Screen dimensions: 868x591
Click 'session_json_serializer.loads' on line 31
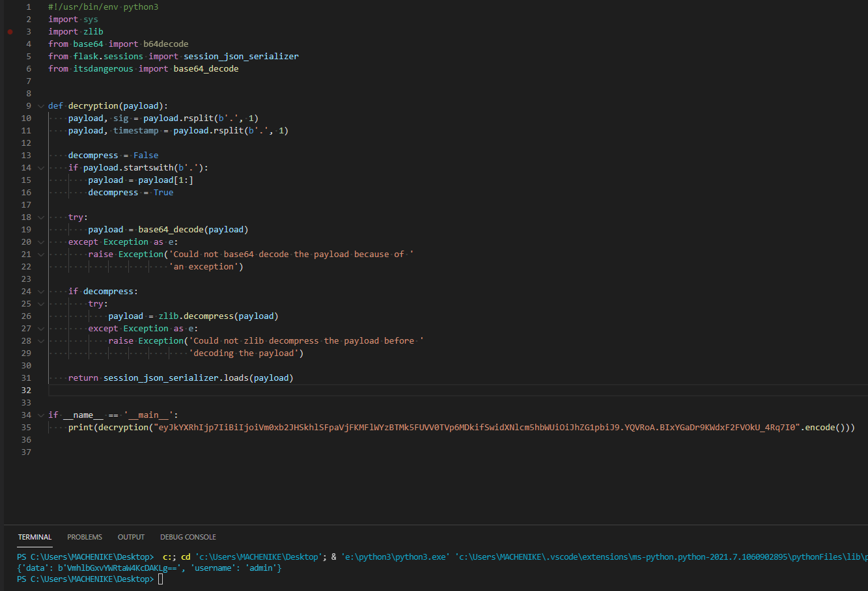click(x=176, y=378)
